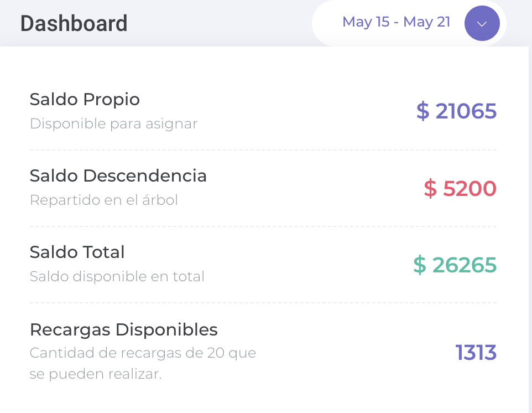Click the May 15 - May 21 date range

tap(397, 22)
